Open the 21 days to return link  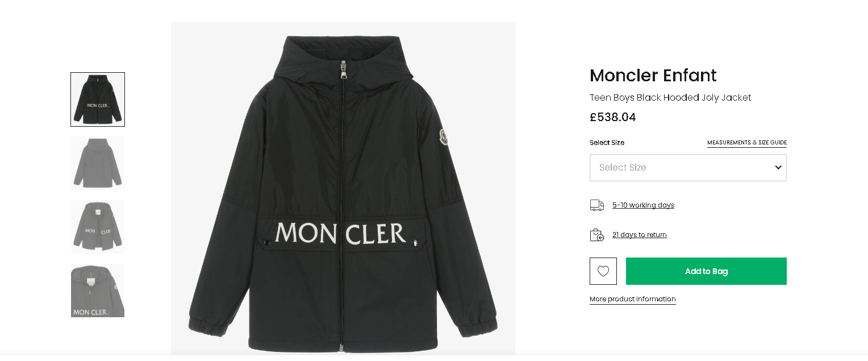click(639, 235)
